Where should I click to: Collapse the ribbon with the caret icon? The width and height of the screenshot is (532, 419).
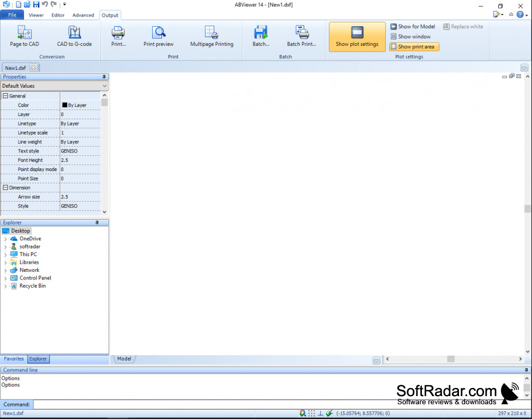point(511,14)
